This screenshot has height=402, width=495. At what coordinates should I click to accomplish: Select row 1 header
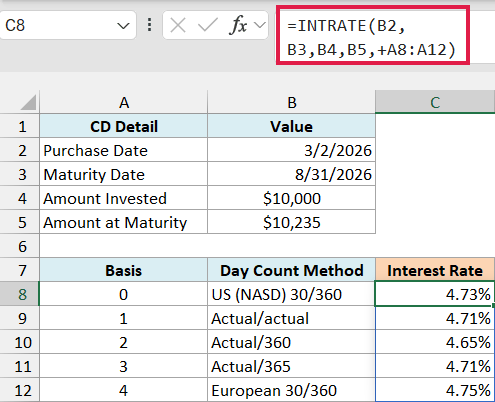click(x=20, y=126)
